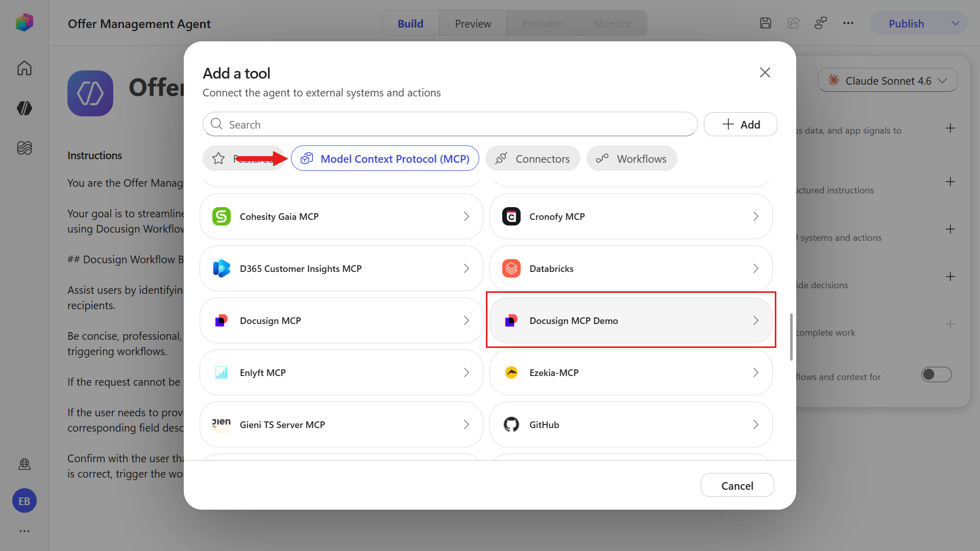Click the D365 Customer Insights MCP logo
980x551 pixels.
click(x=222, y=268)
